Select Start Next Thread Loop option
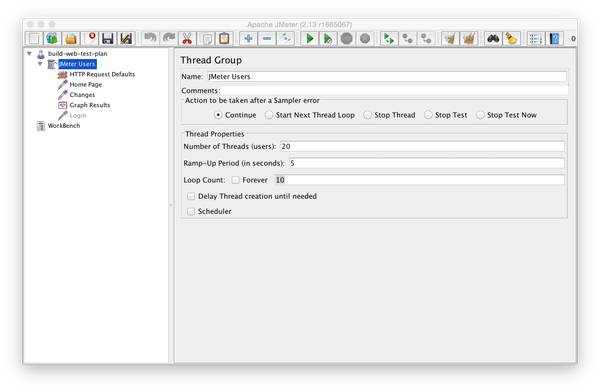 (x=269, y=115)
